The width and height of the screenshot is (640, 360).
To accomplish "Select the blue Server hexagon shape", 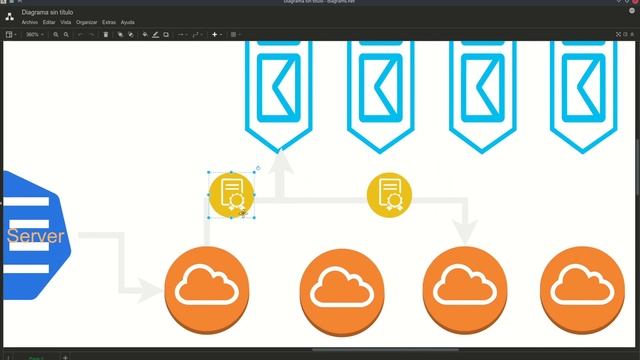I will (36, 235).
